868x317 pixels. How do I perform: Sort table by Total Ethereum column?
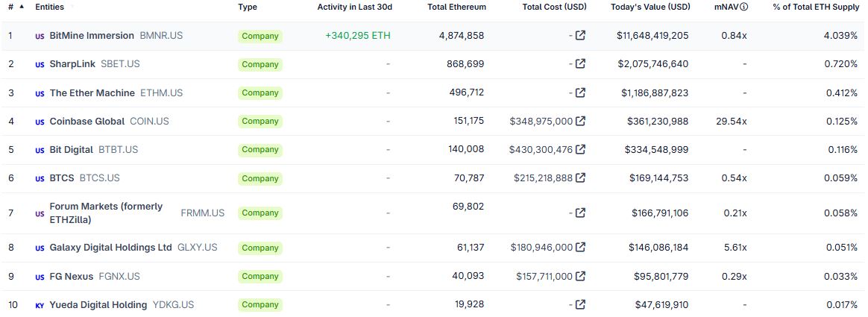456,7
